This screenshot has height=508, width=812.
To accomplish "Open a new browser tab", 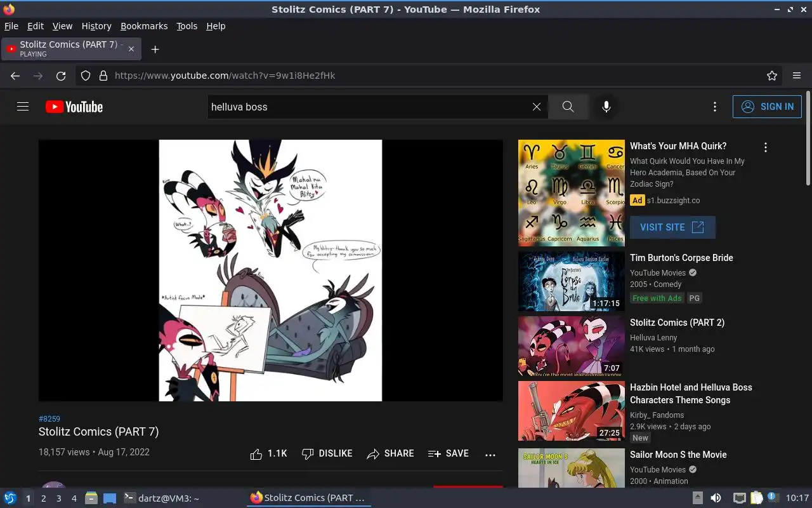I will point(155,49).
